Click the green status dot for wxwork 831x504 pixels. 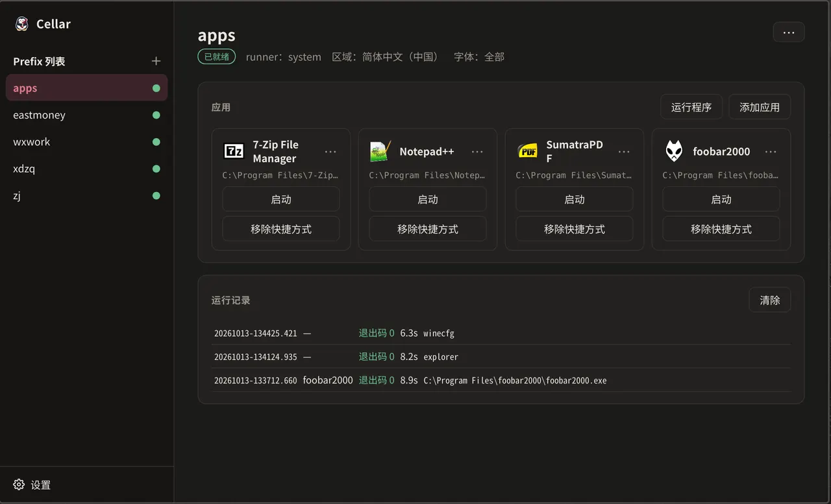156,142
